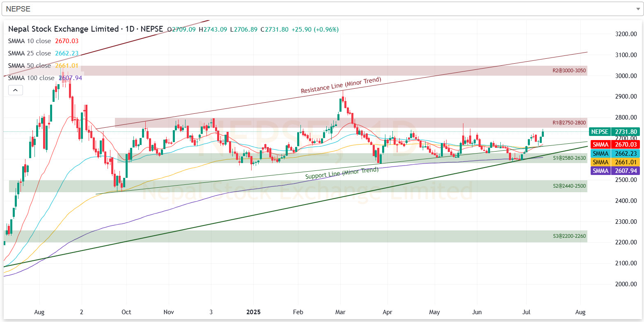Screen dimensions: 644x322
Task: Select the SMMA 50 close indicator label
Action: tap(30, 66)
